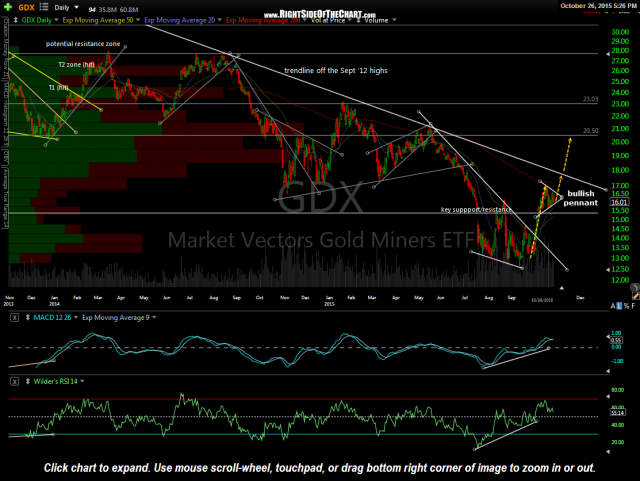
Task: Expand the Exp Moving Average 200 dropdown
Action: [307, 20]
